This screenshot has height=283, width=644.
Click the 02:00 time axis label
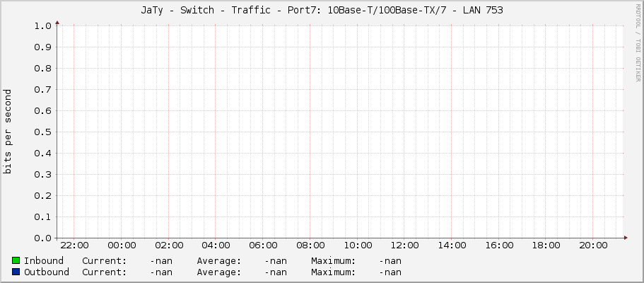pos(169,246)
